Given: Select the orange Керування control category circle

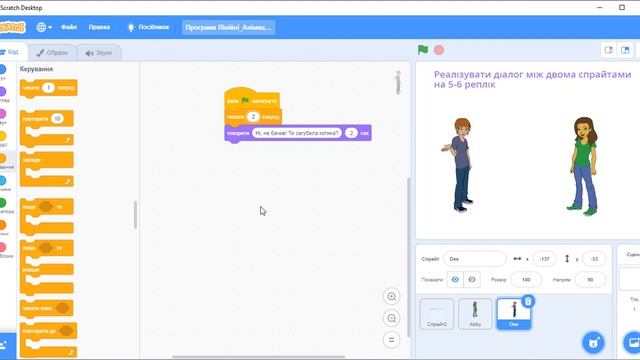Looking at the screenshot, I should point(3,158).
